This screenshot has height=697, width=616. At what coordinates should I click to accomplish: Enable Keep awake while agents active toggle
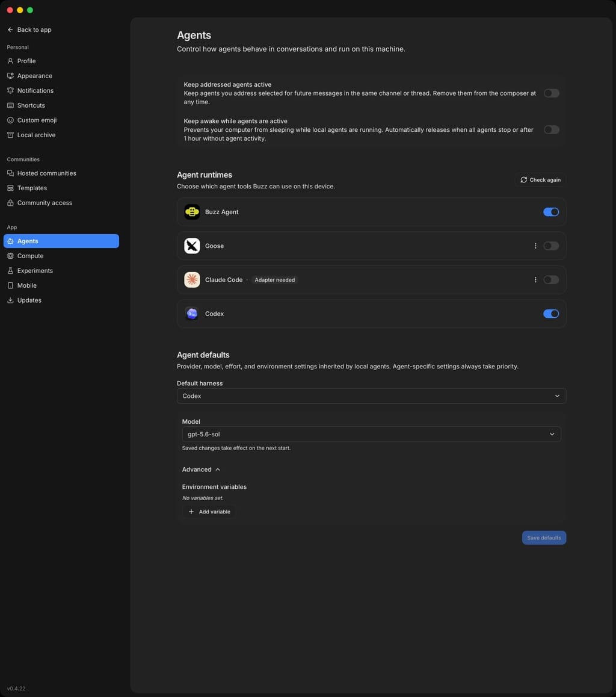551,130
